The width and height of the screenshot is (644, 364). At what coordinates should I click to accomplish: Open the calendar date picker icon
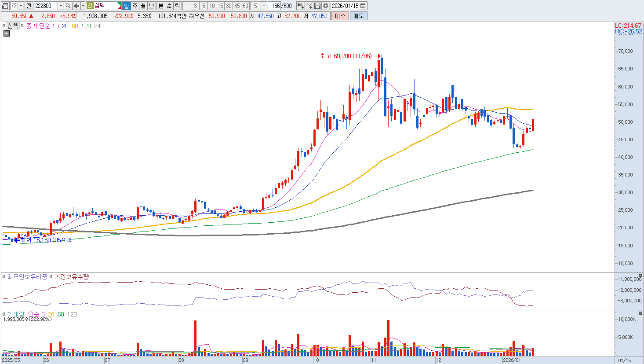(x=363, y=6)
